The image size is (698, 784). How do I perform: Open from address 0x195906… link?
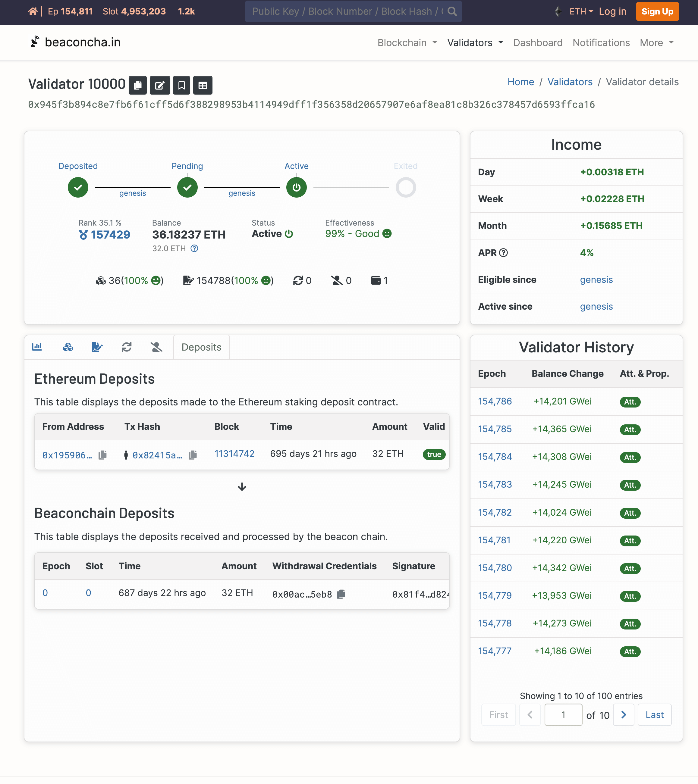pos(67,455)
